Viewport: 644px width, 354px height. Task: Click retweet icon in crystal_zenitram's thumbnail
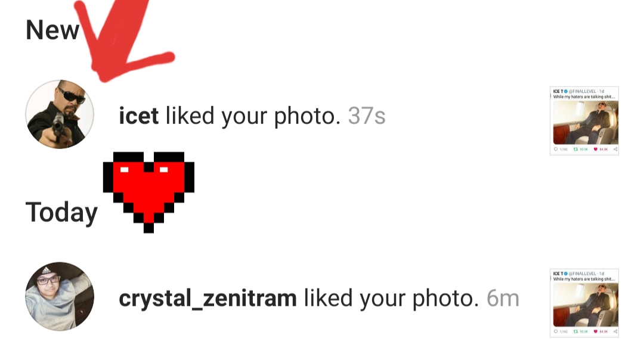click(575, 331)
